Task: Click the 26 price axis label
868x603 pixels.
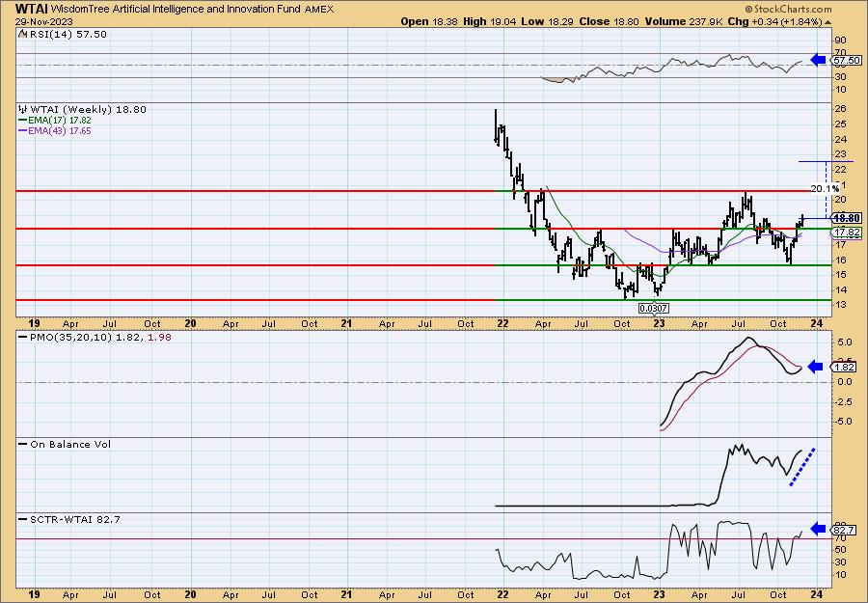Action: (840, 108)
